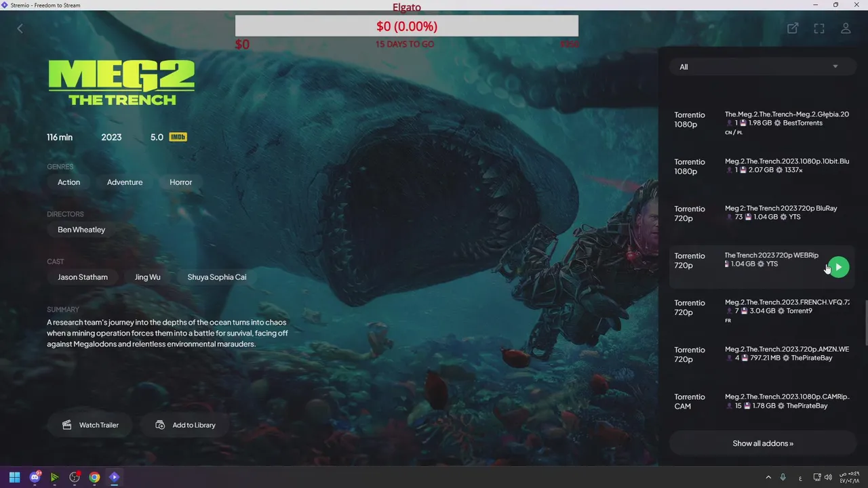Click the Meg 2 The Trench logo
The width and height of the screenshot is (868, 488).
[x=121, y=82]
